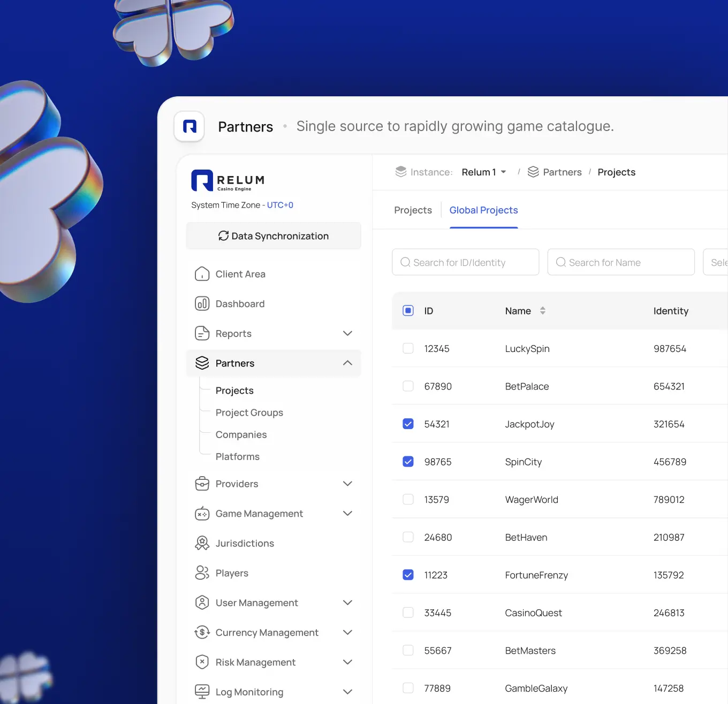The height and width of the screenshot is (704, 728).
Task: Click the User Management shield icon
Action: point(202,603)
